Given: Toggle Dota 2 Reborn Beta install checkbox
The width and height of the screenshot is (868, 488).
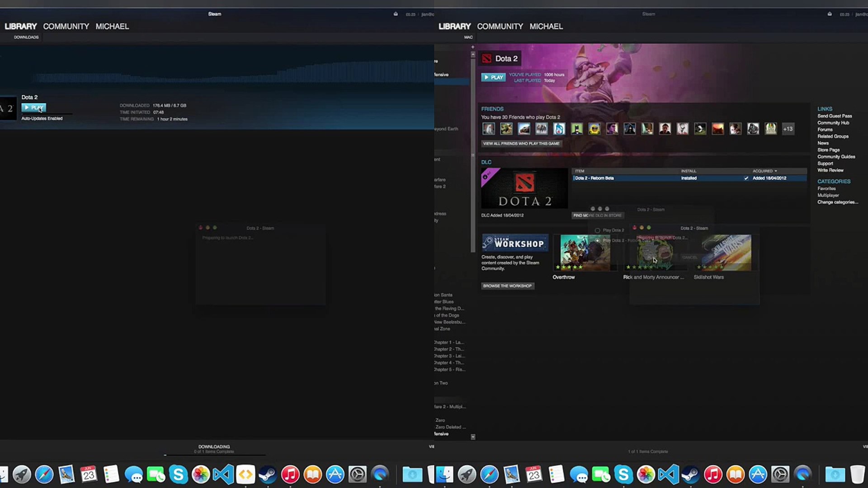Looking at the screenshot, I should click(x=746, y=178).
